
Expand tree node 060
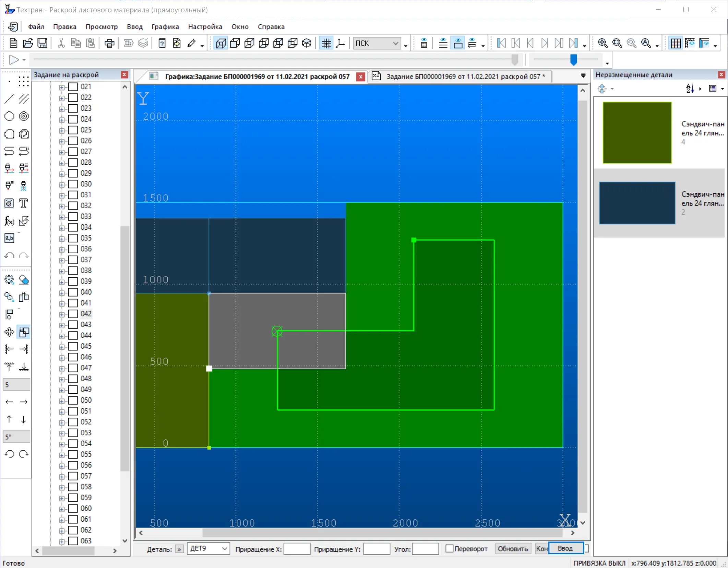click(61, 509)
